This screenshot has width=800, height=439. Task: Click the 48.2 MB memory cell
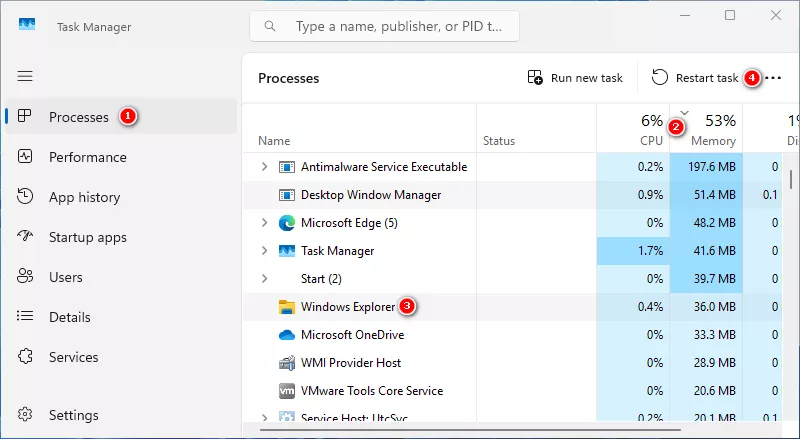706,223
